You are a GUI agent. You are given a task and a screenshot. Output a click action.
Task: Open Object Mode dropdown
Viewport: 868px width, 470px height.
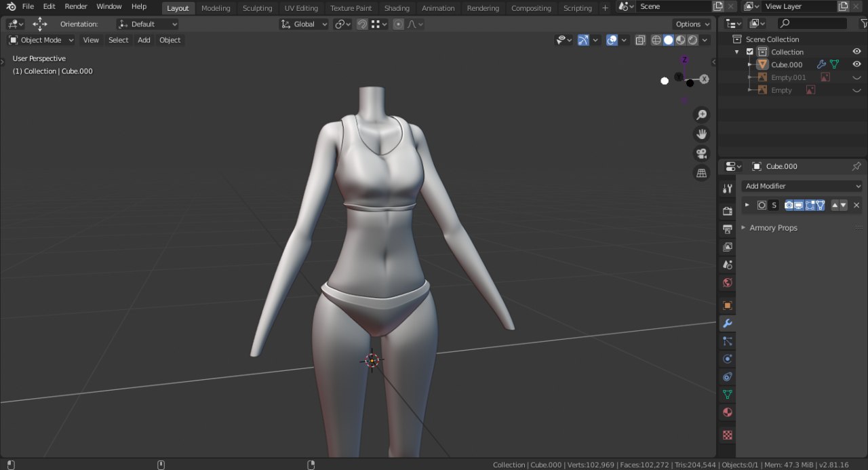[x=41, y=40]
